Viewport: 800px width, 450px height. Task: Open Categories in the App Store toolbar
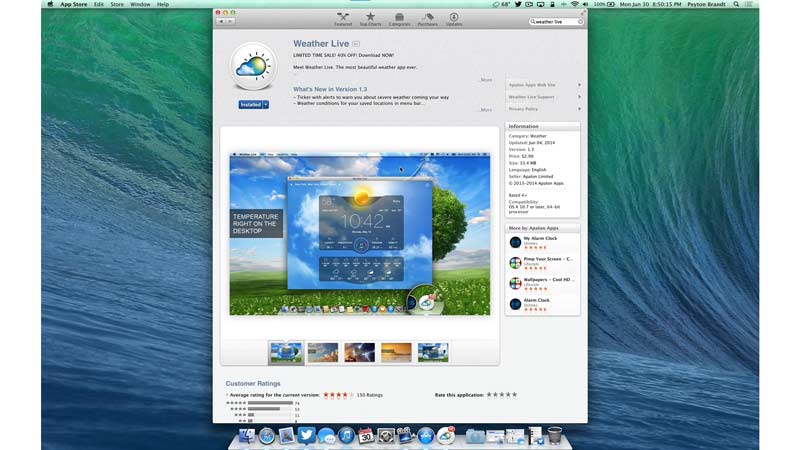[x=399, y=19]
